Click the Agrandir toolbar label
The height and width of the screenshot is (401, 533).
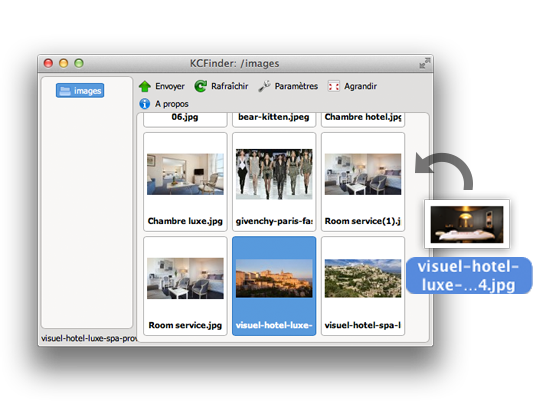pos(360,86)
